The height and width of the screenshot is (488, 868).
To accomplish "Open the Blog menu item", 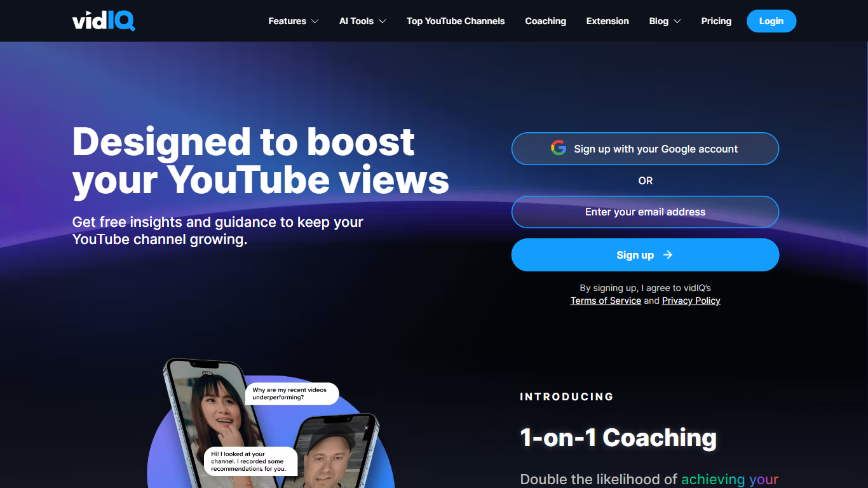I will click(x=665, y=21).
